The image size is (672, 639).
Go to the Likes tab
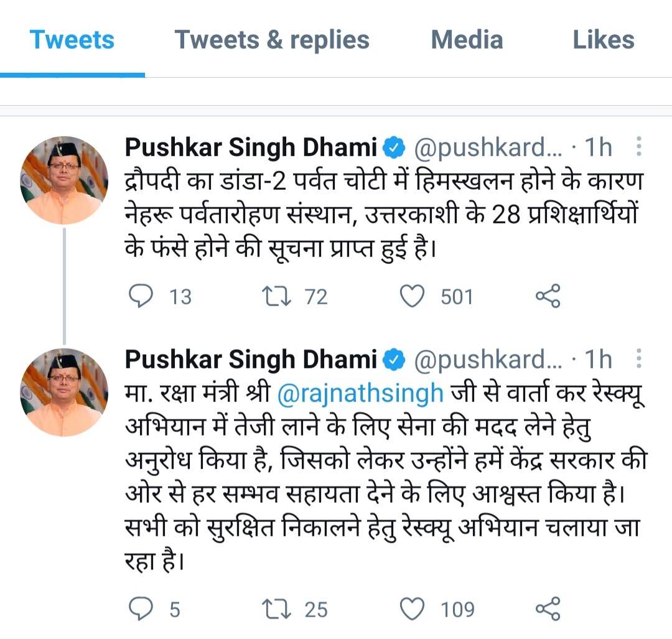pos(603,40)
